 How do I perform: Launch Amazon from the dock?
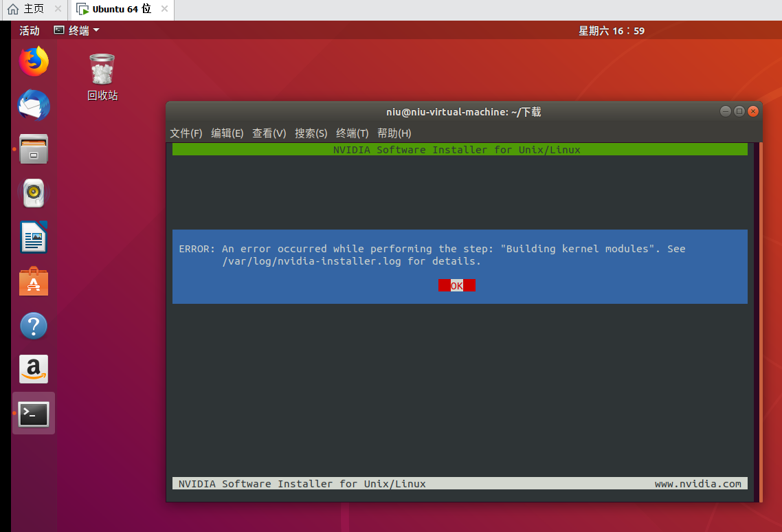click(34, 369)
